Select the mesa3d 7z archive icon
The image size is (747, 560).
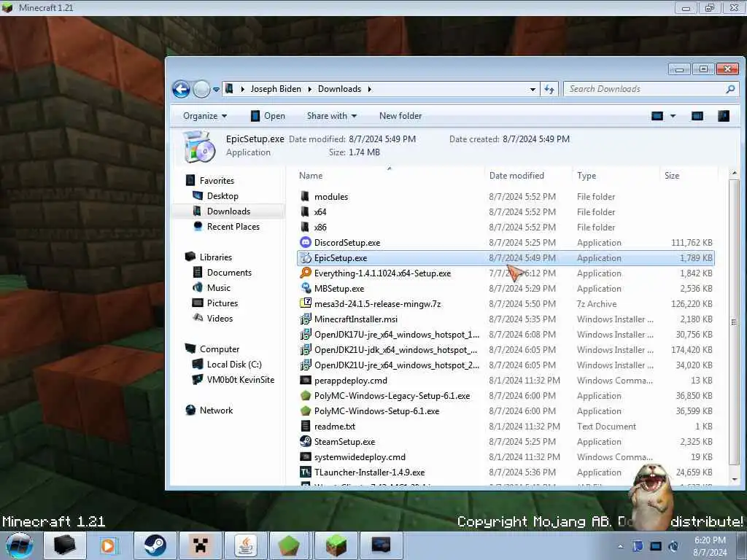[306, 303]
